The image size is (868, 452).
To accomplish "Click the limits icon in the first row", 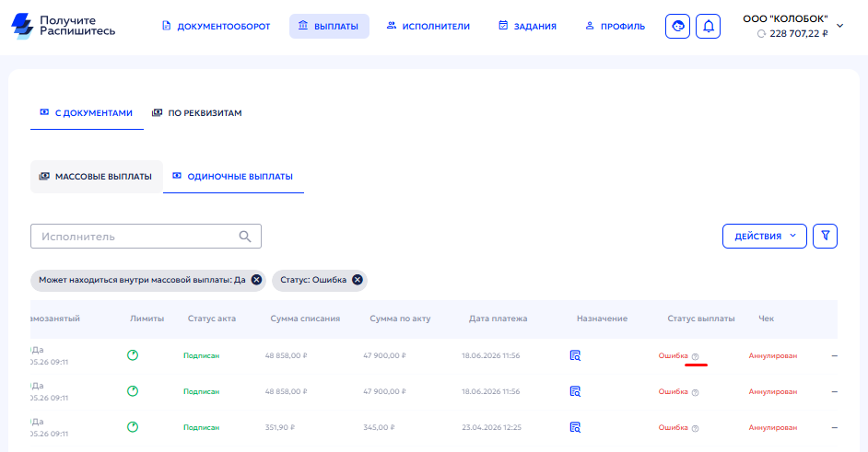I will (x=133, y=355).
